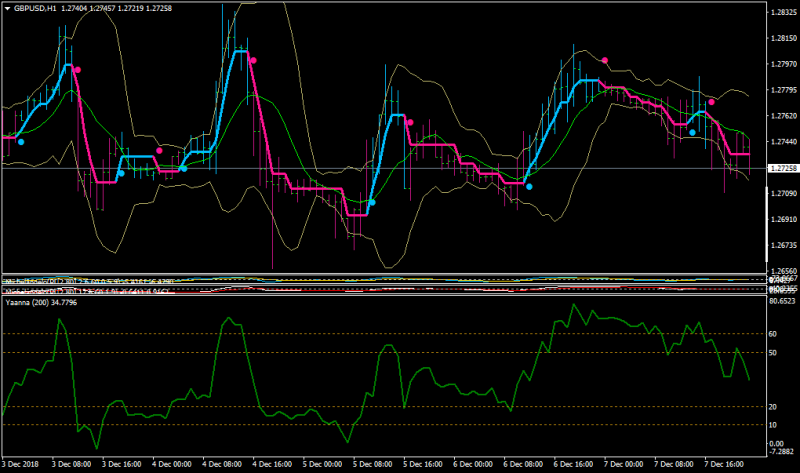Click the 1.27620 price level on the axis
Screen dimensions: 800x473
tap(784, 116)
